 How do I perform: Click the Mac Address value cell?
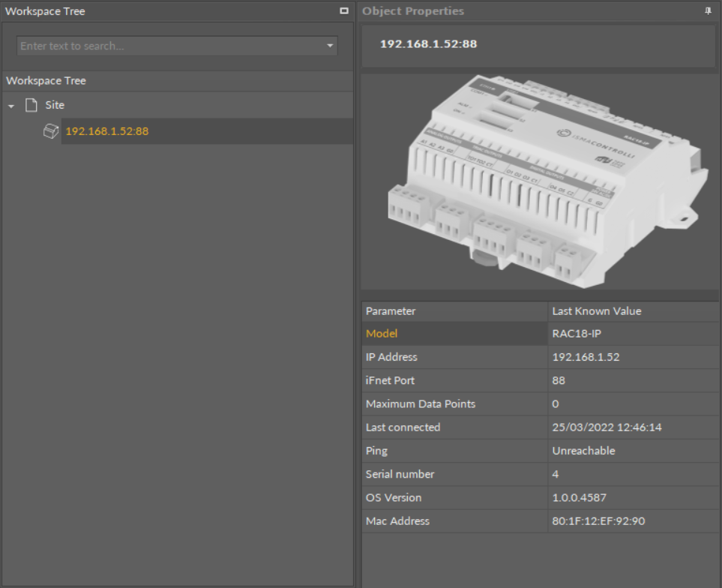598,520
